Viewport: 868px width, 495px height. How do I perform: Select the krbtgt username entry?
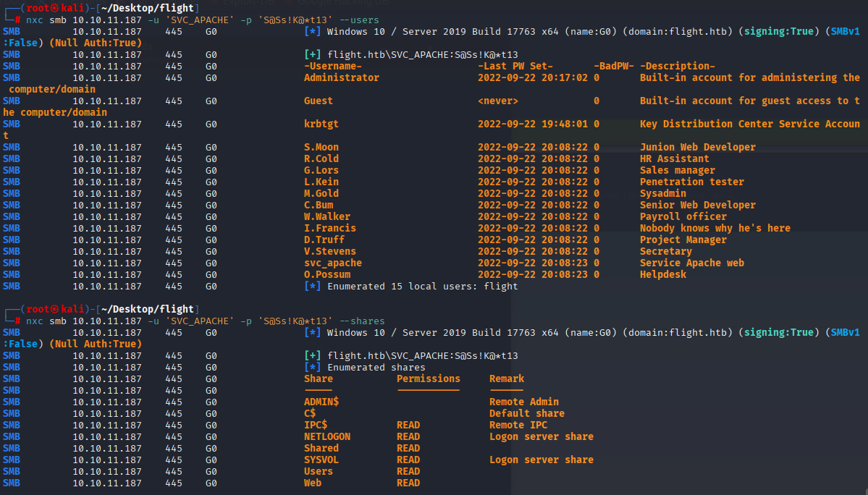pos(321,124)
